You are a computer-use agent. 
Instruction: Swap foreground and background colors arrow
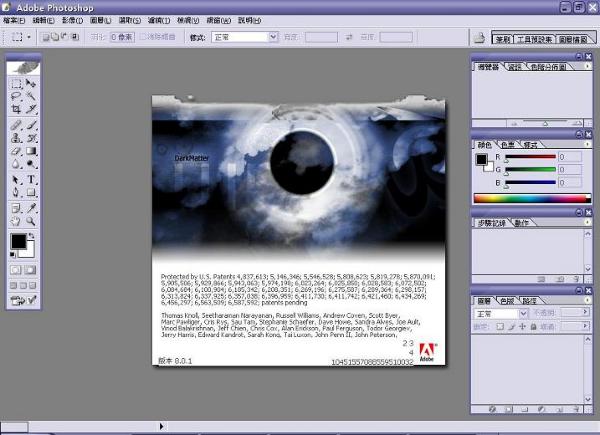pyautogui.click(x=31, y=235)
